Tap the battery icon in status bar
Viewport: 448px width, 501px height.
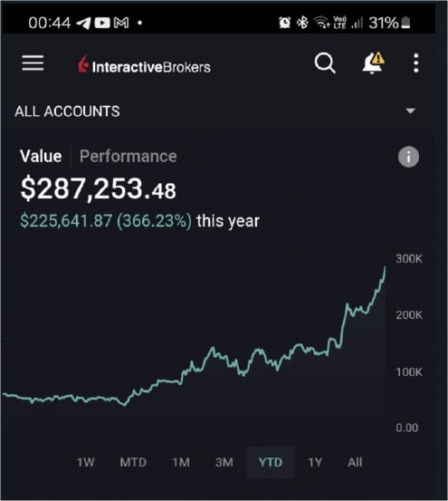pos(405,23)
